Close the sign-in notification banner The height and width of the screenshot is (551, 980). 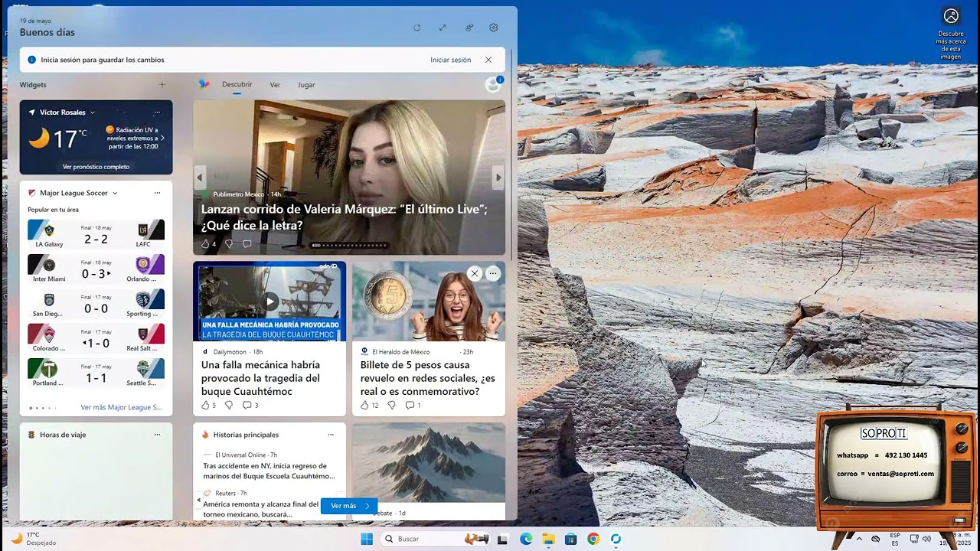tap(488, 60)
